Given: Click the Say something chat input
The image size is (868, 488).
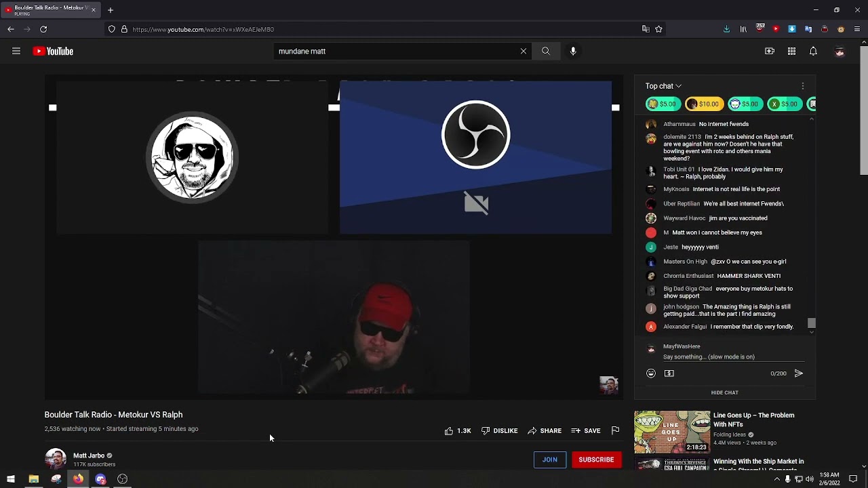Looking at the screenshot, I should click(x=734, y=357).
